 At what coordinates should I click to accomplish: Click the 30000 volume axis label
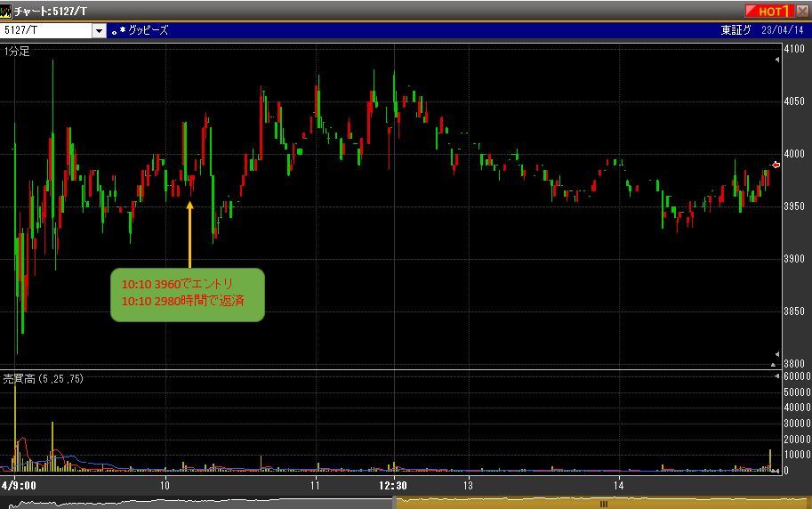(x=798, y=424)
